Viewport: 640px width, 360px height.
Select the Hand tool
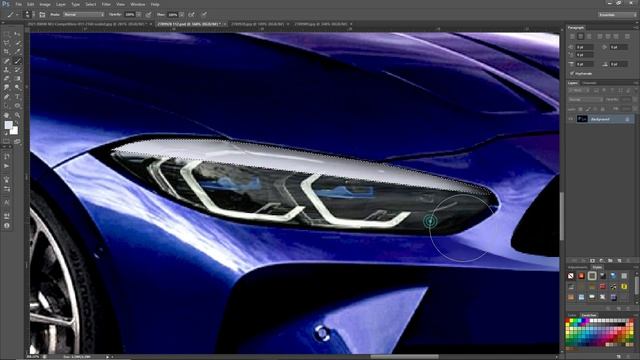point(7,115)
